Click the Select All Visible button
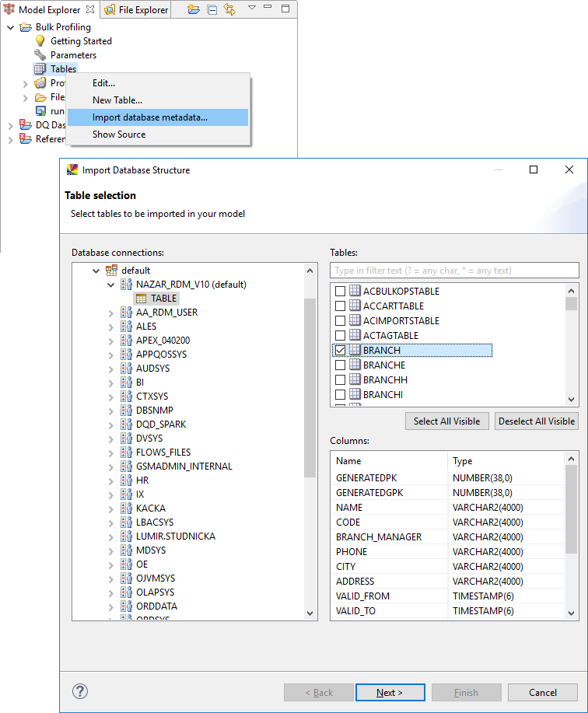588x713 pixels. (447, 421)
